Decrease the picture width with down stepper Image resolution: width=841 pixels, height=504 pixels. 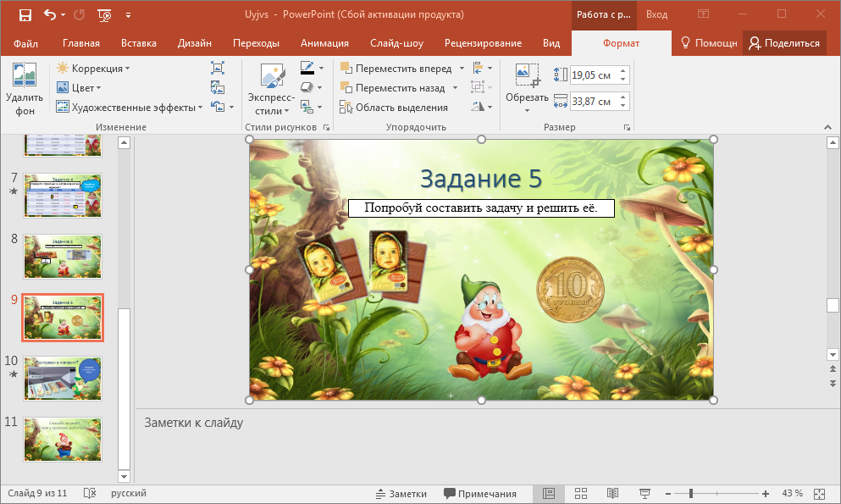[x=622, y=106]
